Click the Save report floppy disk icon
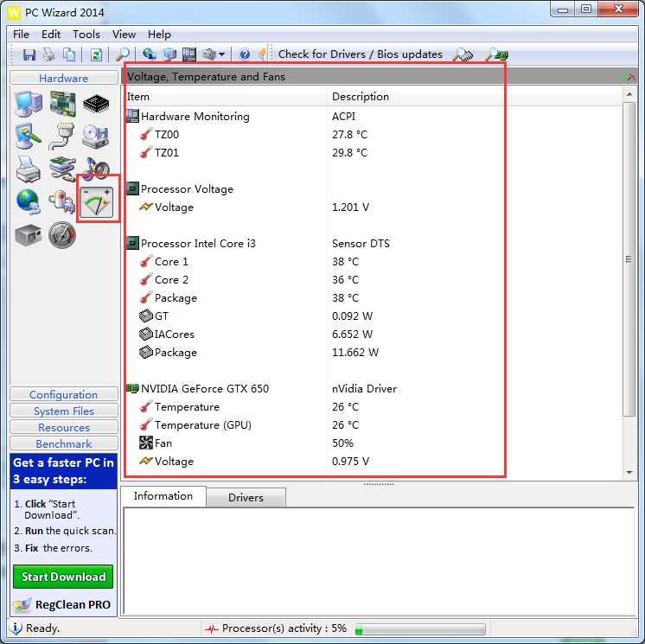Viewport: 645px width, 644px height. [29, 54]
